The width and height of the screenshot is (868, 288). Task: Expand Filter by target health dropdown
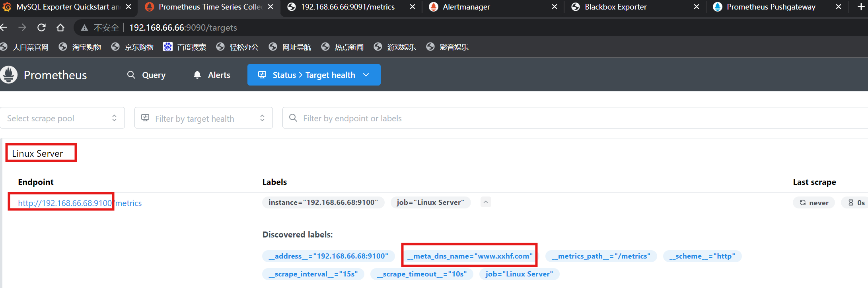(x=203, y=118)
